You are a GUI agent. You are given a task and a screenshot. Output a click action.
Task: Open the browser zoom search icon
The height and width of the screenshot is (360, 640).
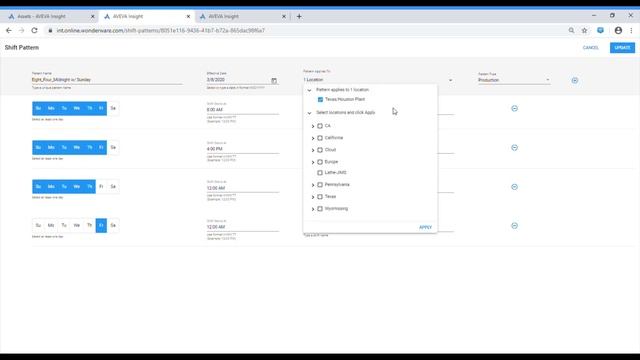coord(571,30)
